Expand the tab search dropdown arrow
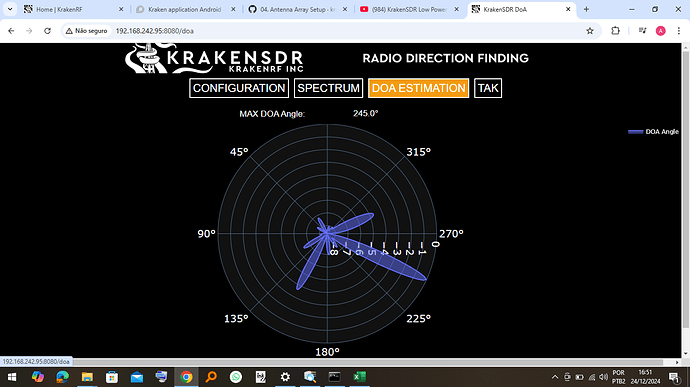This screenshot has width=690, height=387. [x=10, y=9]
